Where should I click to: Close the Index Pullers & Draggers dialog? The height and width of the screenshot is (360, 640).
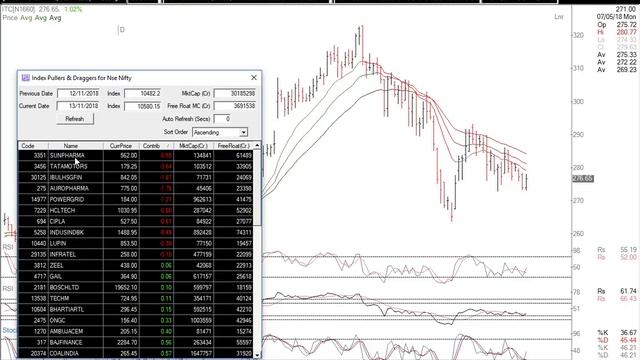(254, 78)
